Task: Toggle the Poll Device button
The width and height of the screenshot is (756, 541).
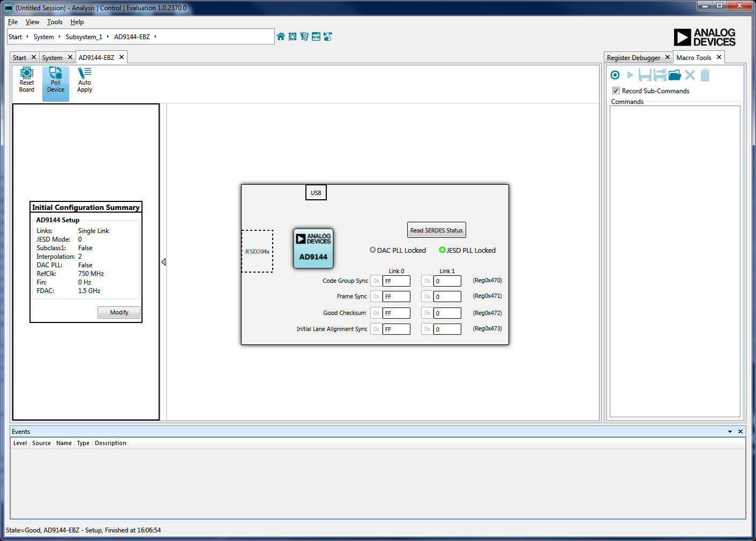Action: [56, 80]
